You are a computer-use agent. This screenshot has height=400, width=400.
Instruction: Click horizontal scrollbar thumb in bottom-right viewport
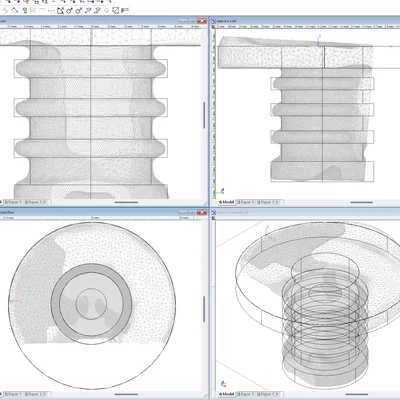pos(357,394)
